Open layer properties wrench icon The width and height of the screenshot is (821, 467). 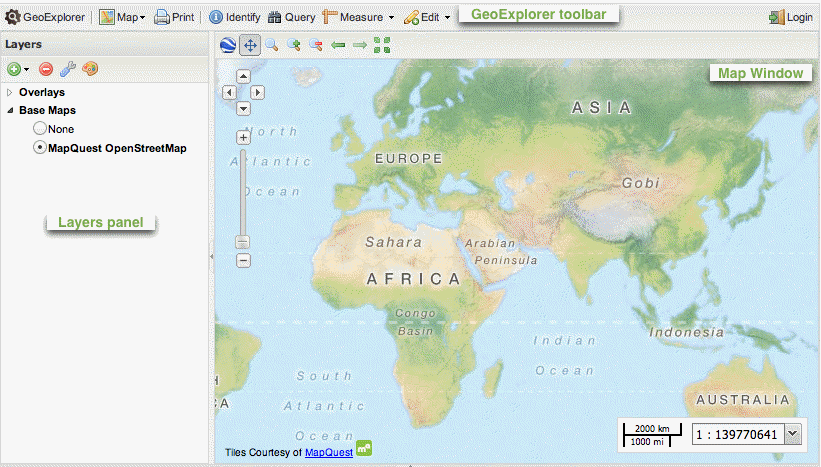tap(68, 69)
